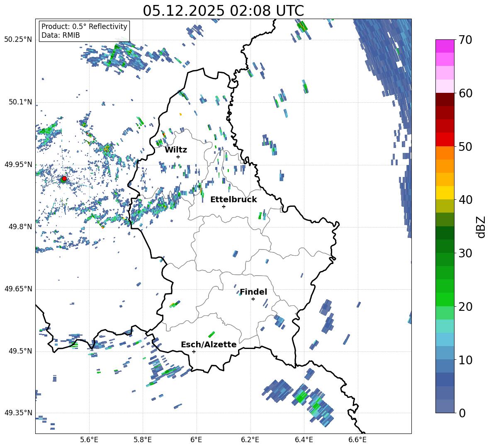Click the colorbar tick label 0

pyautogui.click(x=462, y=413)
